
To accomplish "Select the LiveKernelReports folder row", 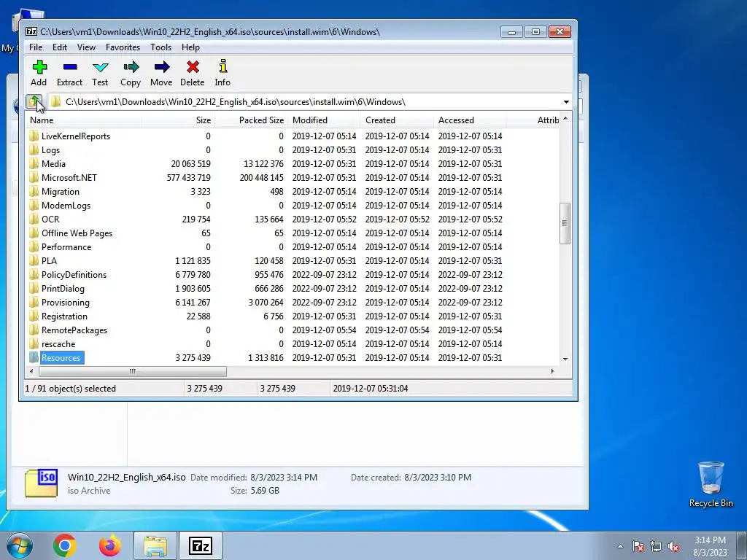I will click(293, 136).
